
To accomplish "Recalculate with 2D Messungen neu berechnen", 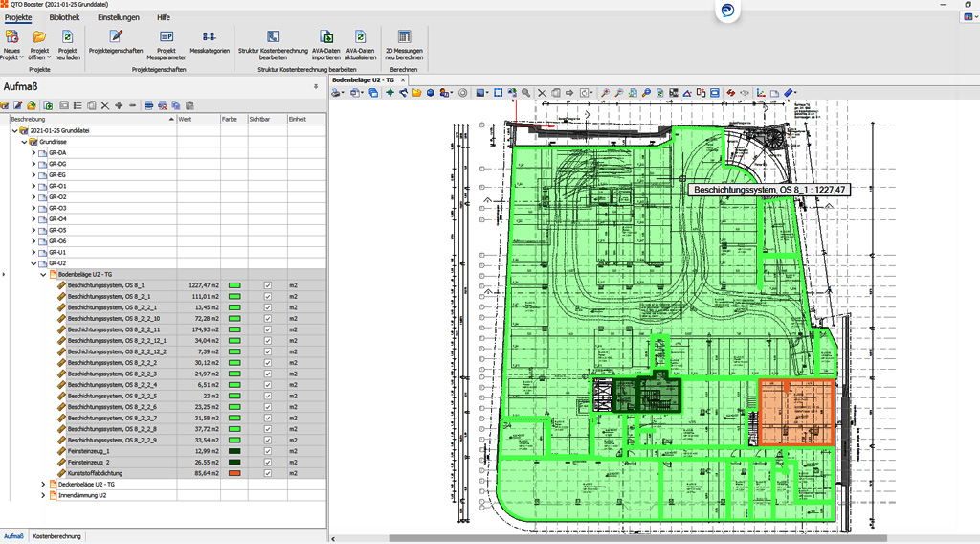I will (x=404, y=37).
